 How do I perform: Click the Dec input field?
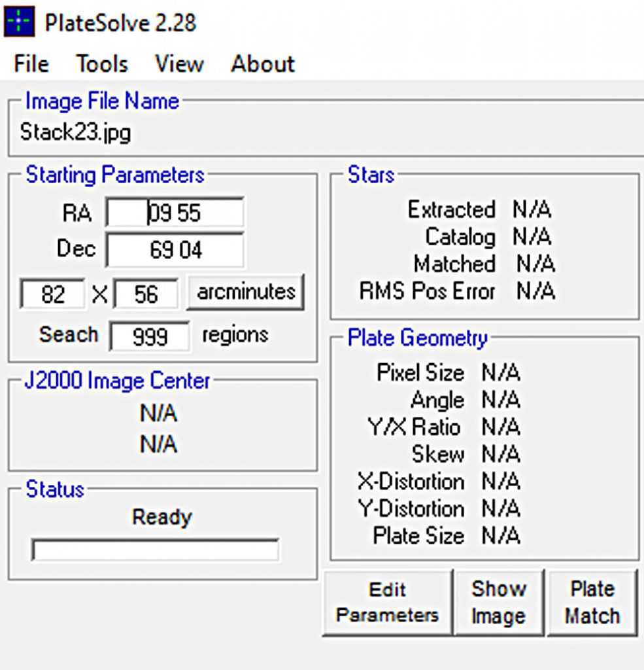[x=175, y=249]
